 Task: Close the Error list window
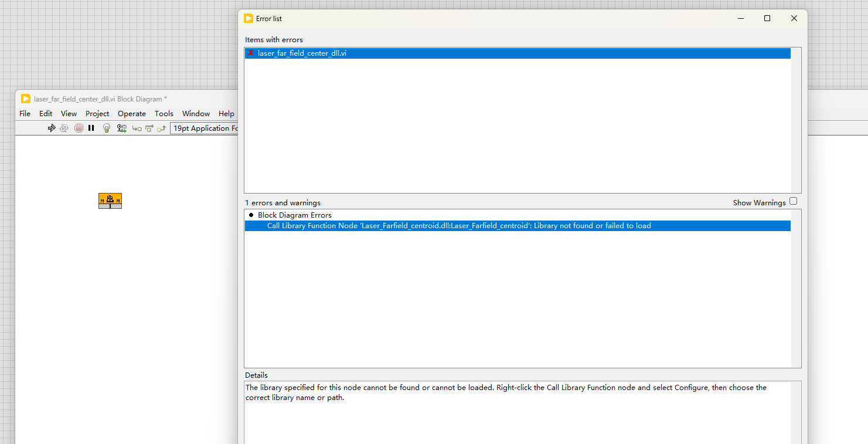(x=794, y=18)
